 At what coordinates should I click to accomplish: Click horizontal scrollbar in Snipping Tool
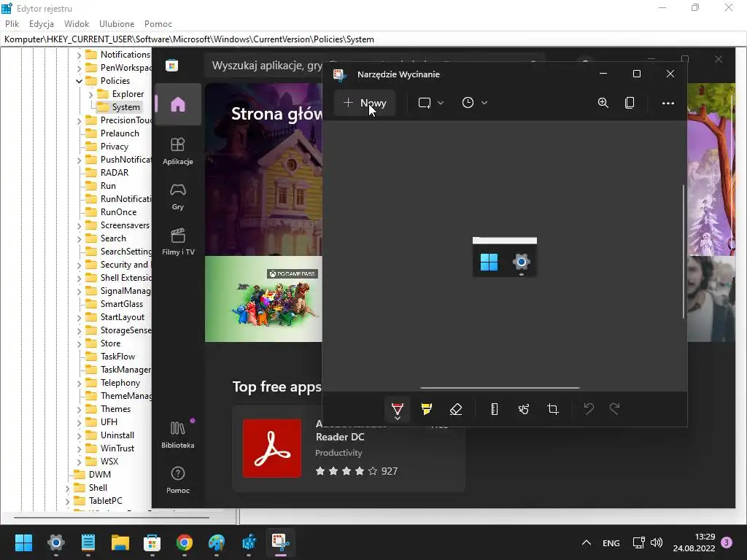point(500,388)
